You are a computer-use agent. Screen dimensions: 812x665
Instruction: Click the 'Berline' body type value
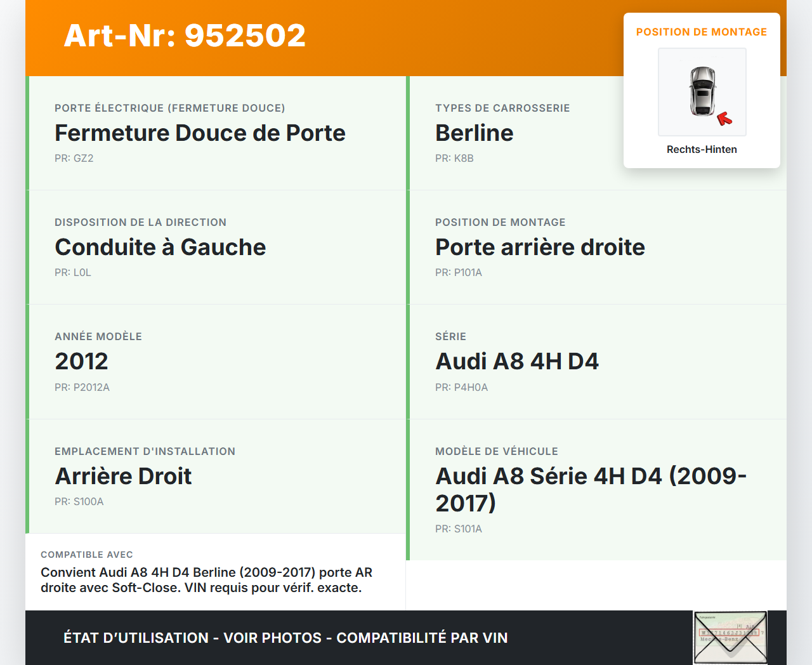pos(474,133)
